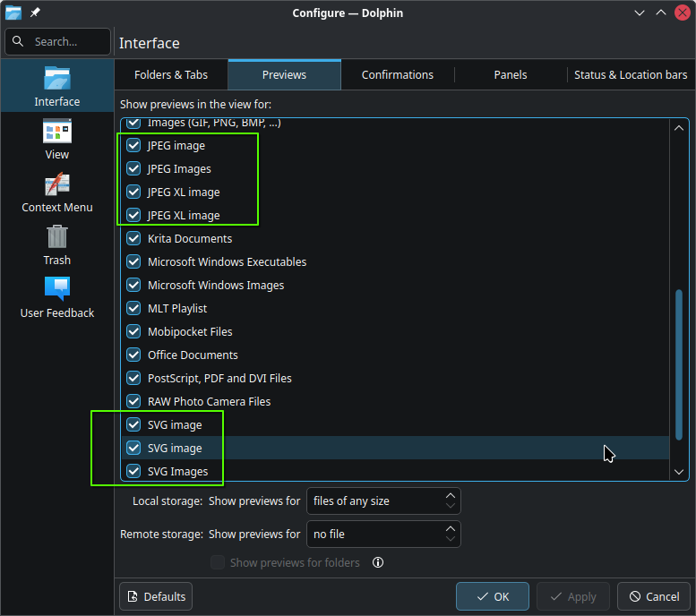Click the Defaults button
696x616 pixels.
point(156,596)
